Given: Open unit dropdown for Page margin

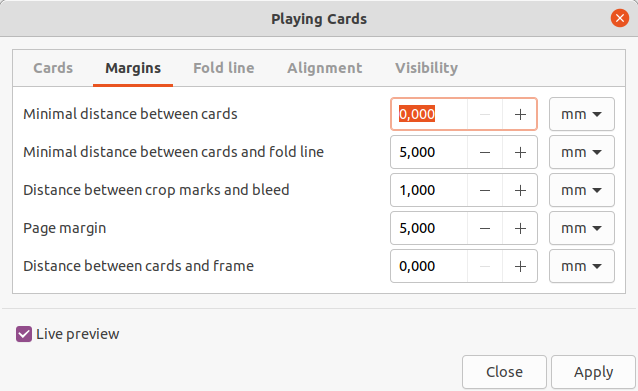Looking at the screenshot, I should tap(581, 228).
